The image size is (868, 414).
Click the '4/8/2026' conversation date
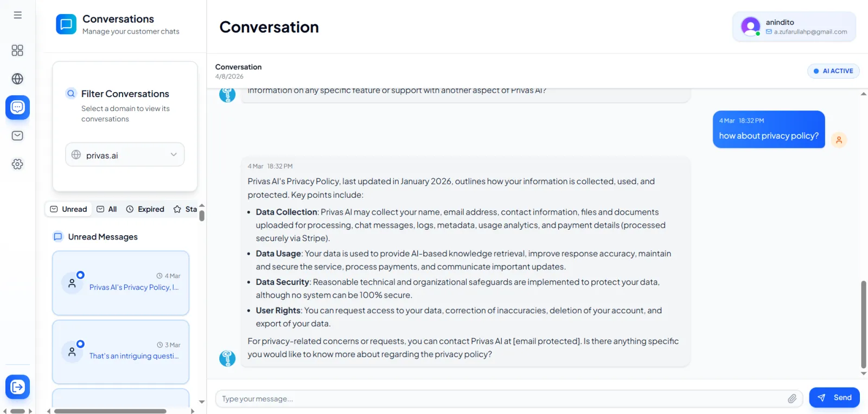tap(229, 76)
